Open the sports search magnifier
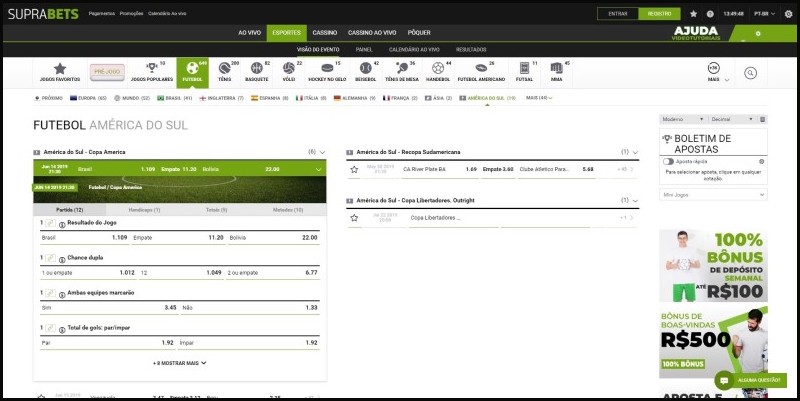Viewport: 800px width, 401px height. coord(750,73)
